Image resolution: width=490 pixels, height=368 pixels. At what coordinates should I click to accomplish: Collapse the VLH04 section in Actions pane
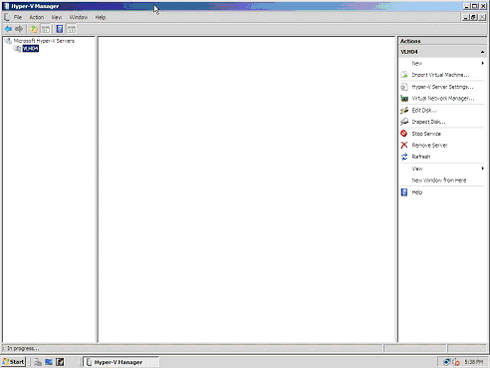[482, 52]
